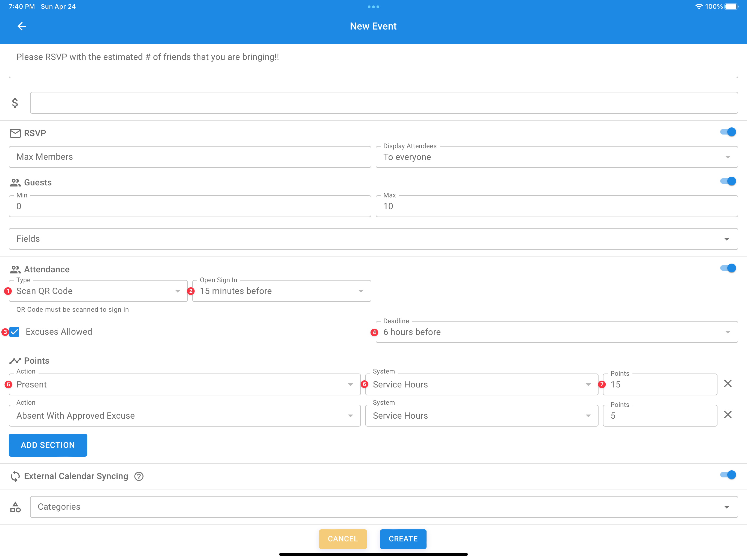Tap the New Event title

pyautogui.click(x=373, y=26)
